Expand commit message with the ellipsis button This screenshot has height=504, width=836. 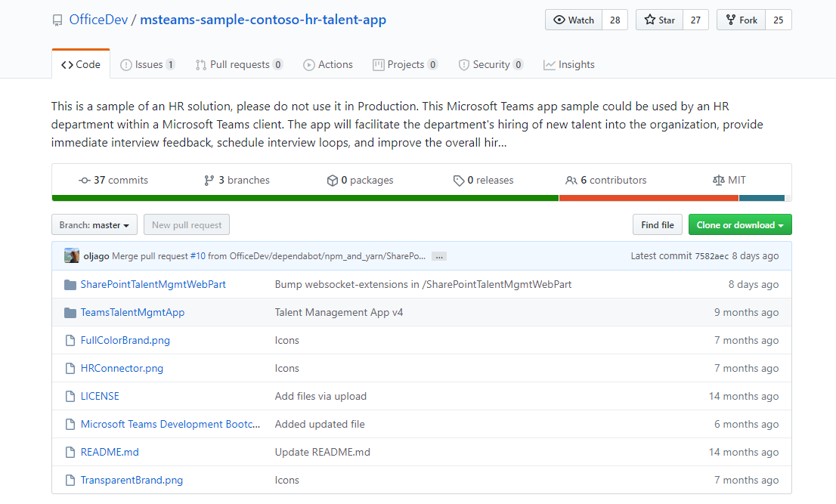coord(439,256)
